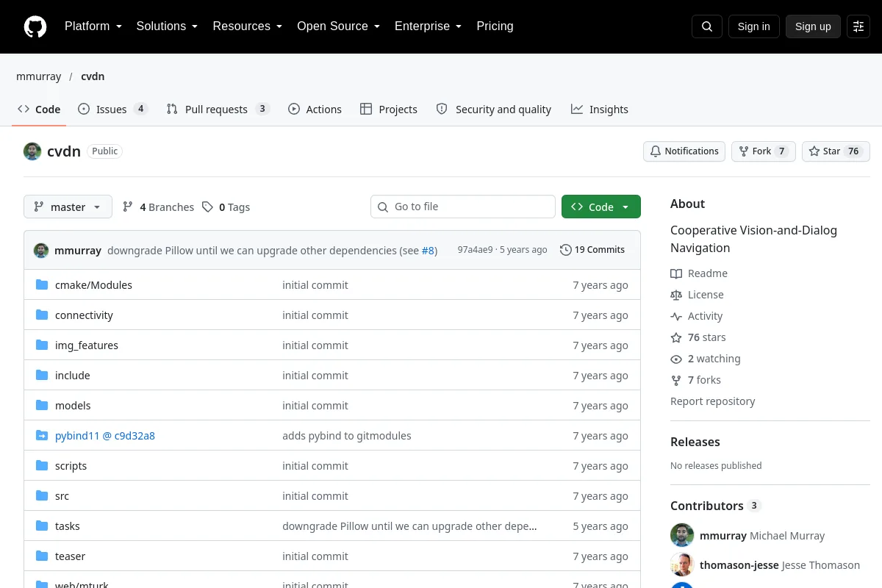The image size is (882, 588).
Task: Click the forks icon in About
Action: click(676, 380)
